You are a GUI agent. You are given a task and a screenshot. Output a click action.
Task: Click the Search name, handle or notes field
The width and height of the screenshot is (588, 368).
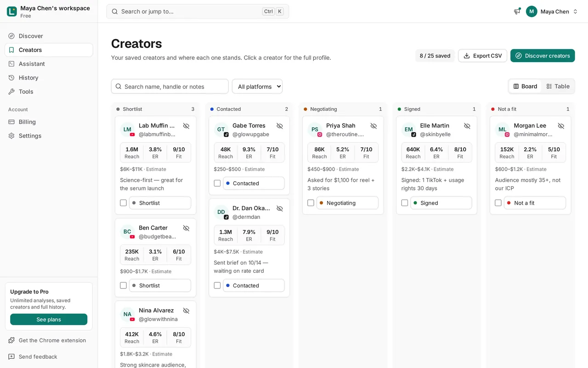click(170, 86)
